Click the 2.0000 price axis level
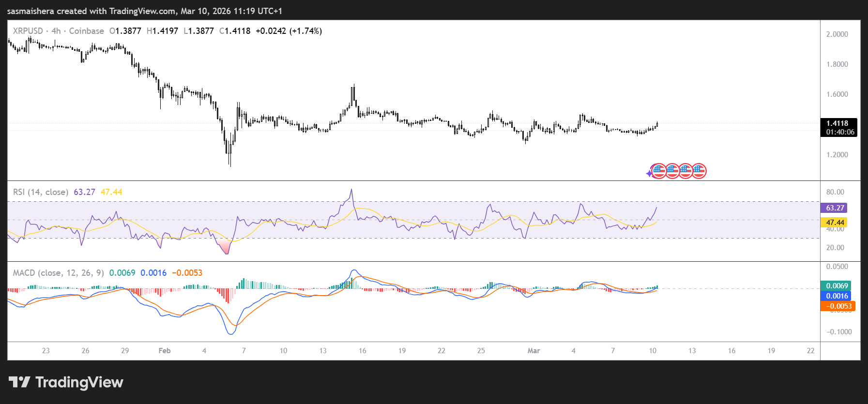This screenshot has height=404, width=868. coord(837,34)
